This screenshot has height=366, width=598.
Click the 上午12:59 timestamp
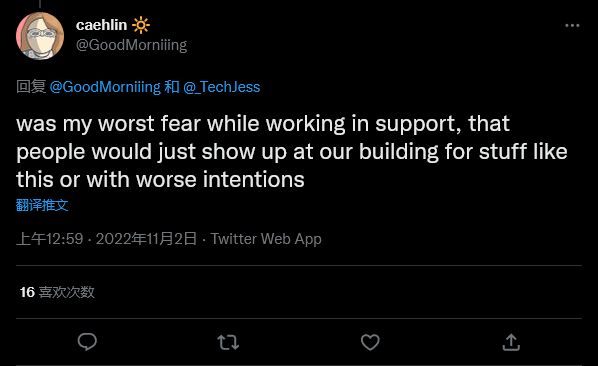tap(50, 239)
